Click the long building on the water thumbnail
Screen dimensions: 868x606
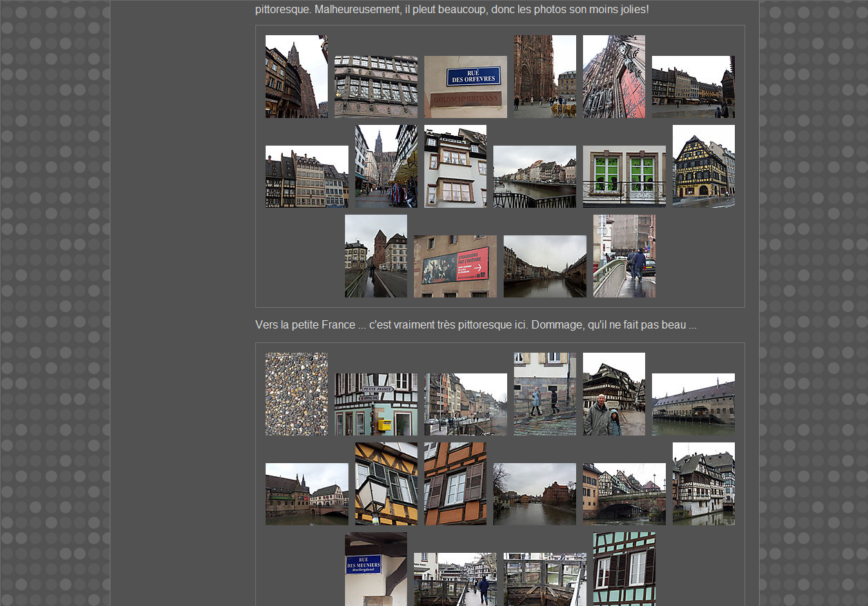[693, 404]
